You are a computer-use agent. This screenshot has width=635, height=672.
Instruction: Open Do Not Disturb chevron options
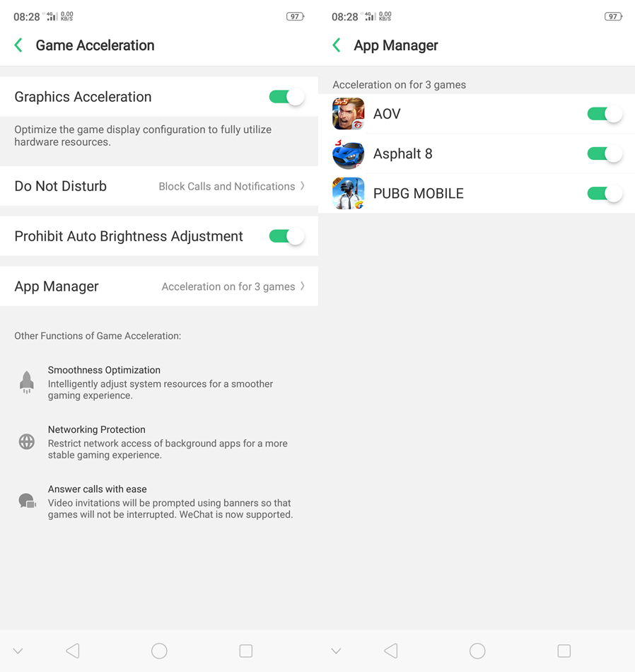(x=303, y=186)
